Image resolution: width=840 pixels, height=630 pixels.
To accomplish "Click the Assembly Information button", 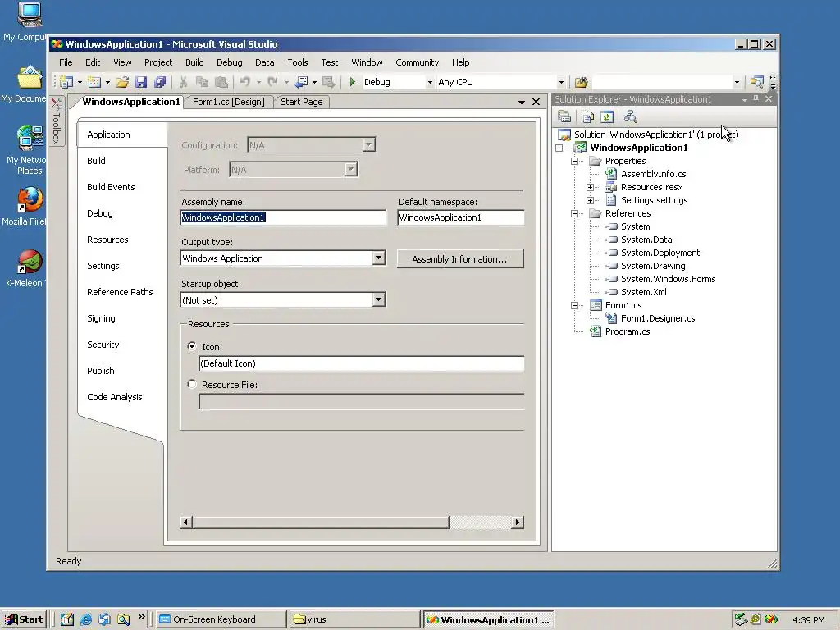I will pos(459,258).
